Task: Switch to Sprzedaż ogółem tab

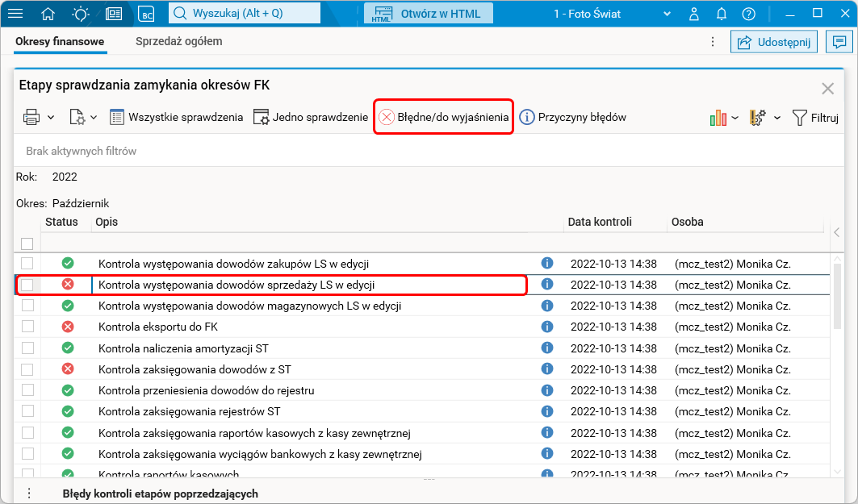Action: tap(179, 42)
